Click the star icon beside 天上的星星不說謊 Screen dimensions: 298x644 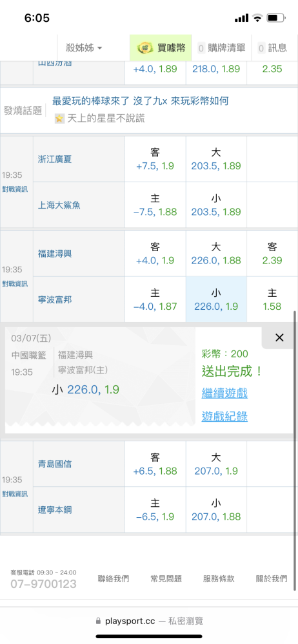pos(60,119)
